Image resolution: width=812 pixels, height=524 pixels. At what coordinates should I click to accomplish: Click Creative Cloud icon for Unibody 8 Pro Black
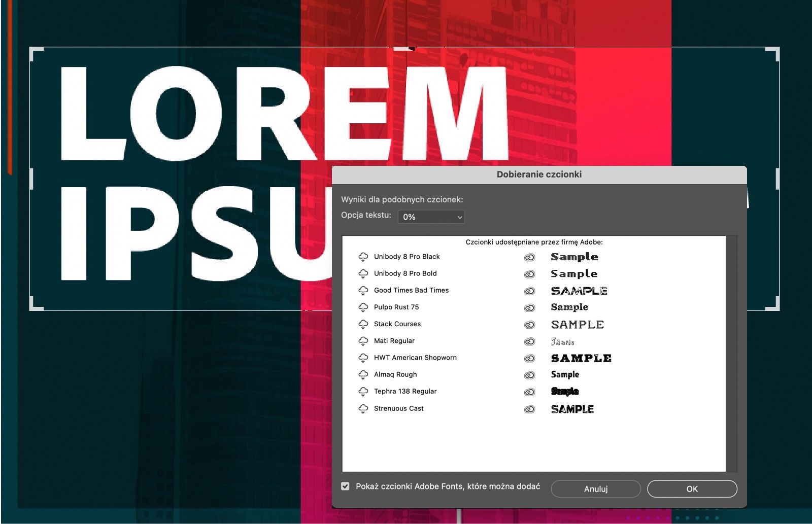[529, 257]
